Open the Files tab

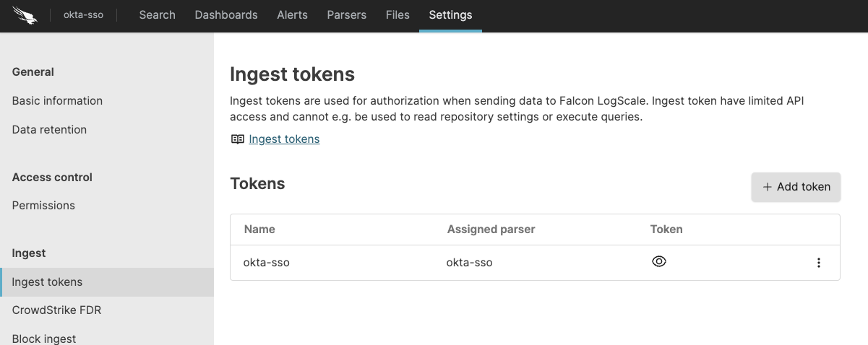point(398,15)
